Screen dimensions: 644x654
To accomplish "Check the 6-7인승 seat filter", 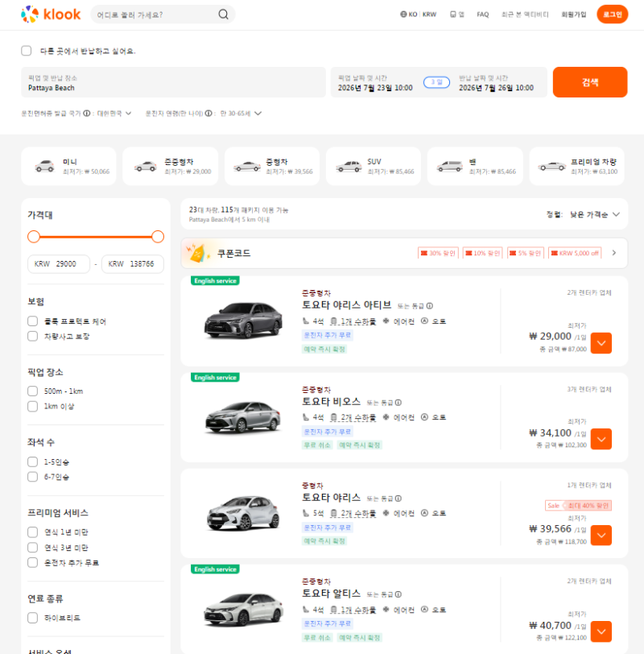I will click(32, 477).
